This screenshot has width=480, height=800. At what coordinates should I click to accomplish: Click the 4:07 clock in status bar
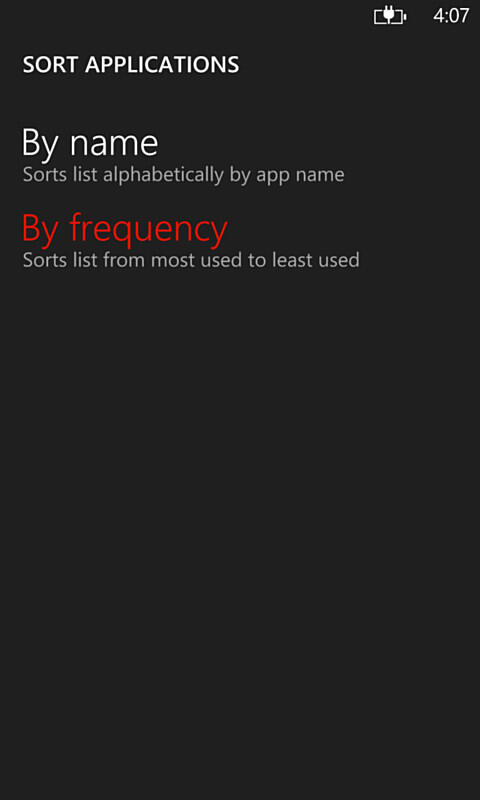pos(451,16)
